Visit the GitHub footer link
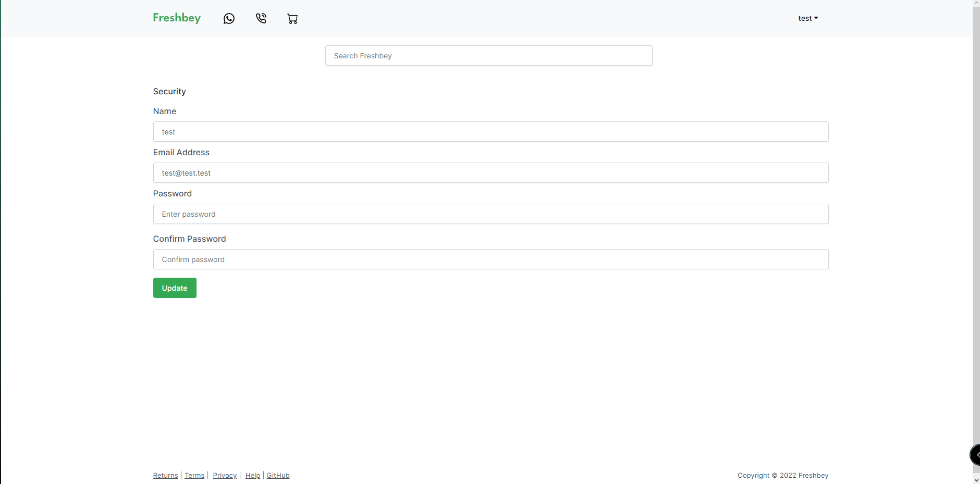Image resolution: width=980 pixels, height=484 pixels. 278,476
